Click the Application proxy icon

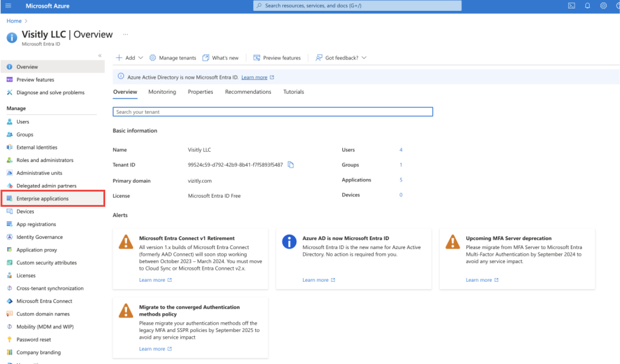click(10, 250)
